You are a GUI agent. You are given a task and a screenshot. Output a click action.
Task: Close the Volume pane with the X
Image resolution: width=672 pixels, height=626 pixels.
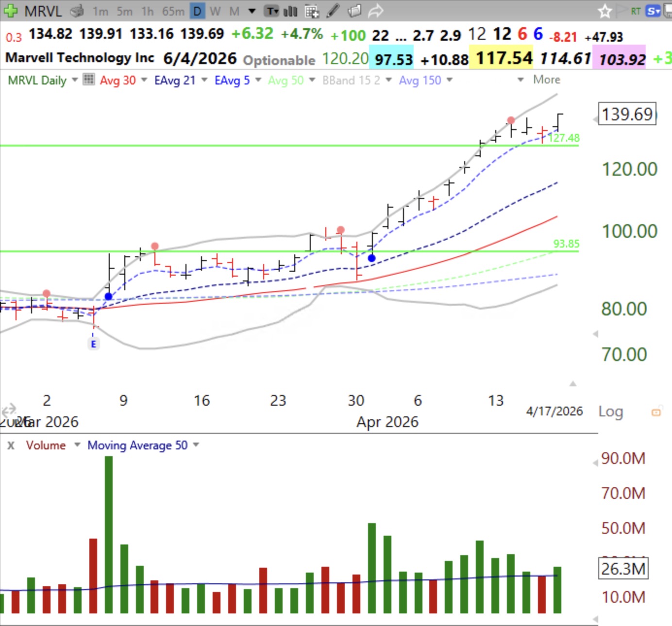pyautogui.click(x=11, y=445)
